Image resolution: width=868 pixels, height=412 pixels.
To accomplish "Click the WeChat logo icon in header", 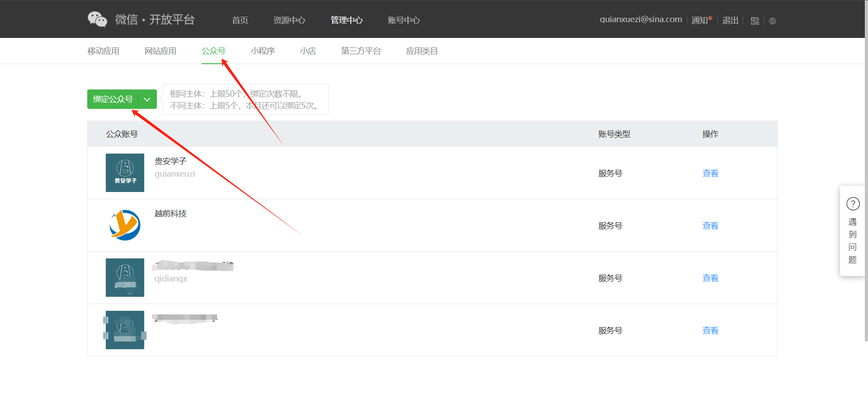I will tap(97, 19).
